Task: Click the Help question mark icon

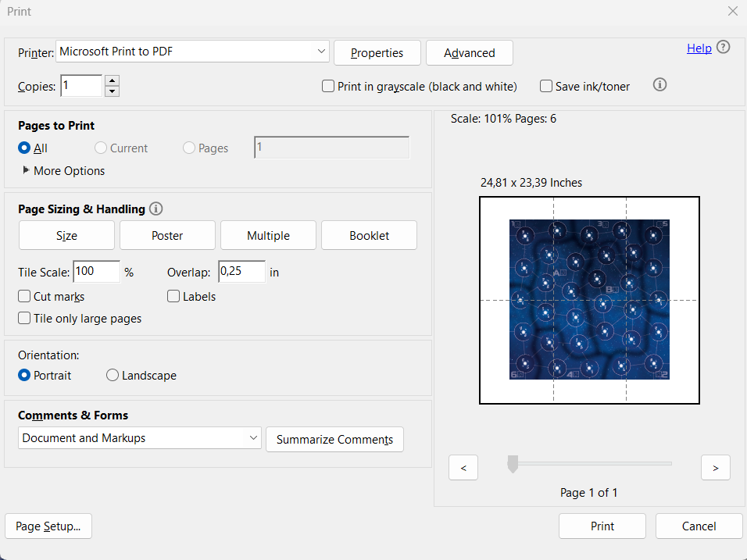Action: click(723, 47)
